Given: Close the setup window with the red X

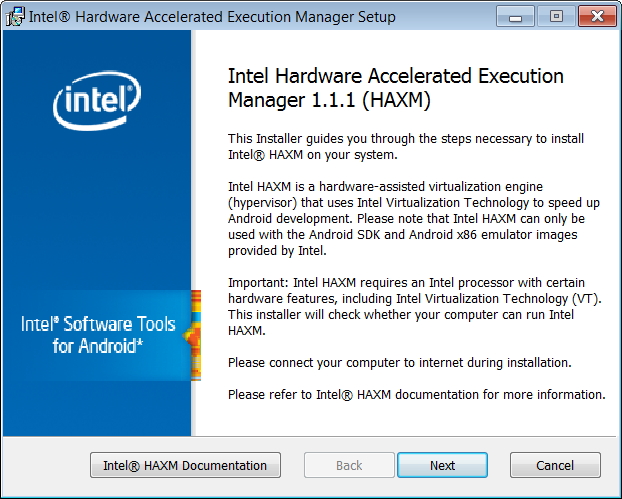Looking at the screenshot, I should (x=597, y=17).
